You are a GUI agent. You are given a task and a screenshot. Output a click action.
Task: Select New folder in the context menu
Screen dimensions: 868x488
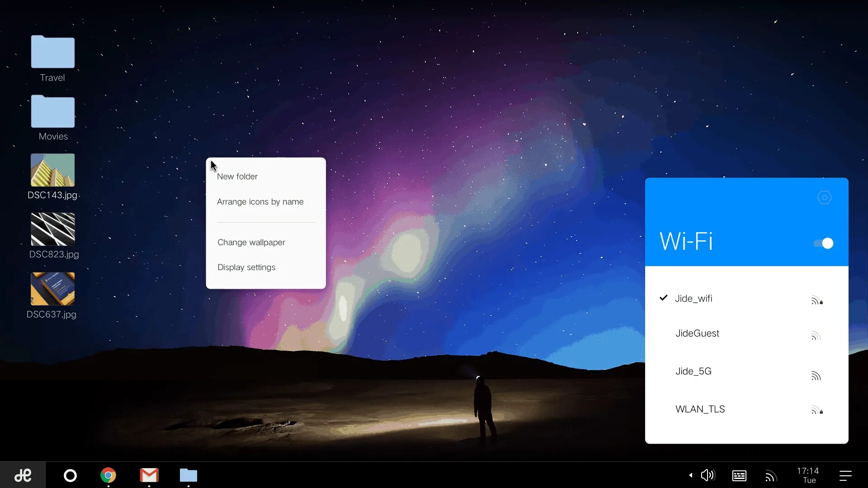237,176
